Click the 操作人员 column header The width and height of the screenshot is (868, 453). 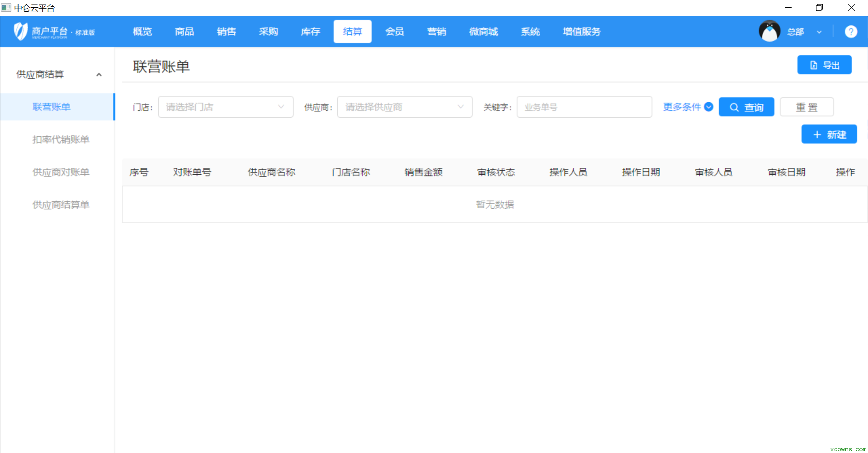click(568, 172)
